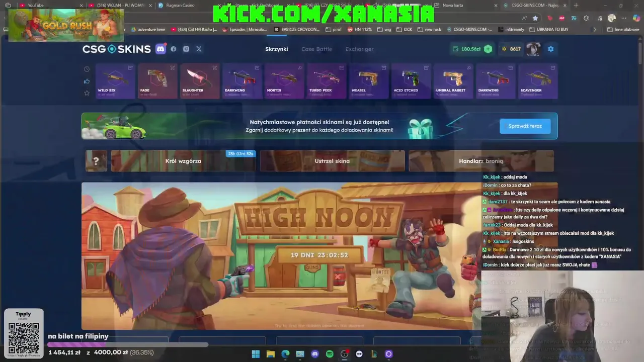This screenshot has height=362, width=644.
Task: Open the UBRANIA TO BUY bookmark folder
Action: [549, 30]
